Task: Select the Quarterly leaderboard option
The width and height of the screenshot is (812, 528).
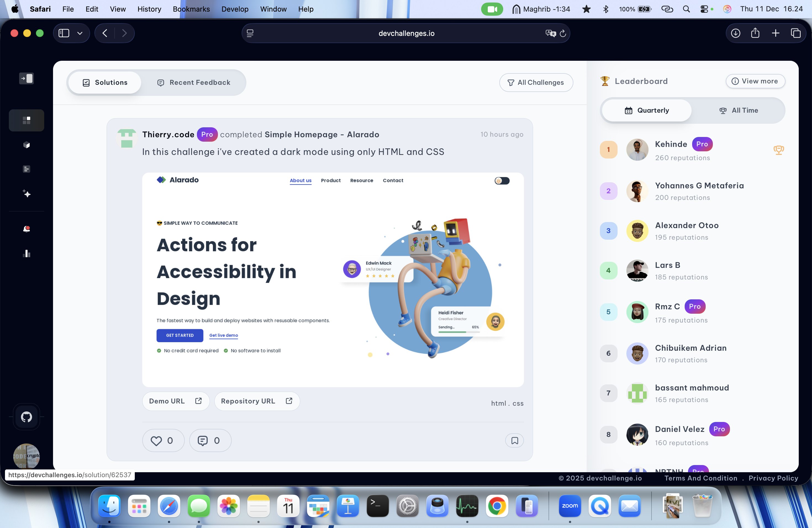Action: tap(647, 110)
